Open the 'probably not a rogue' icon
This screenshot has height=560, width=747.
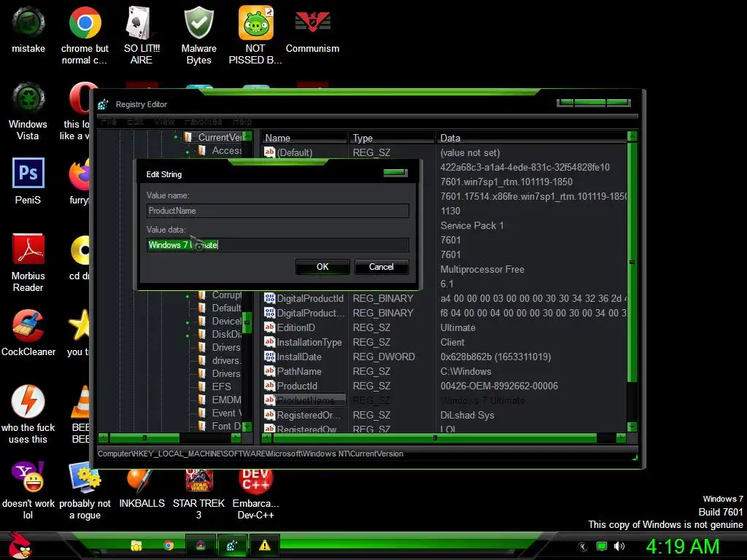[85, 491]
